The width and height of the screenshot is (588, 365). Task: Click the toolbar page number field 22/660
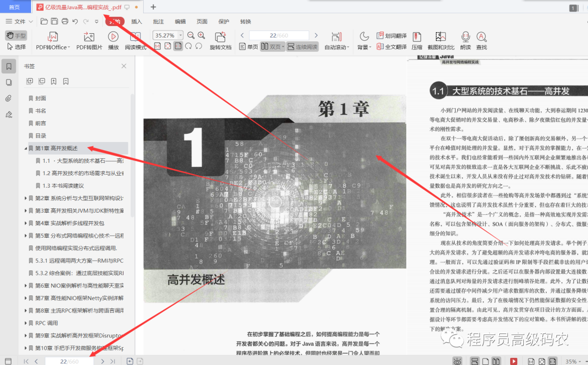(279, 35)
